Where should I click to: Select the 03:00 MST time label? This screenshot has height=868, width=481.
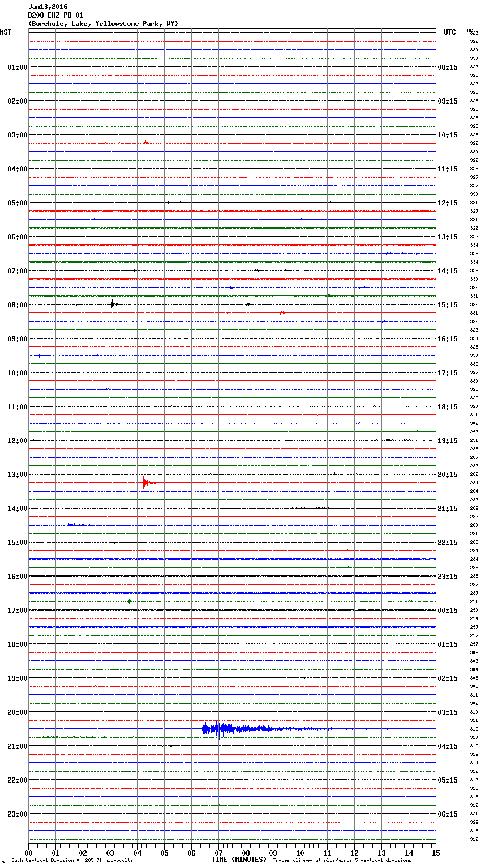click(x=18, y=135)
